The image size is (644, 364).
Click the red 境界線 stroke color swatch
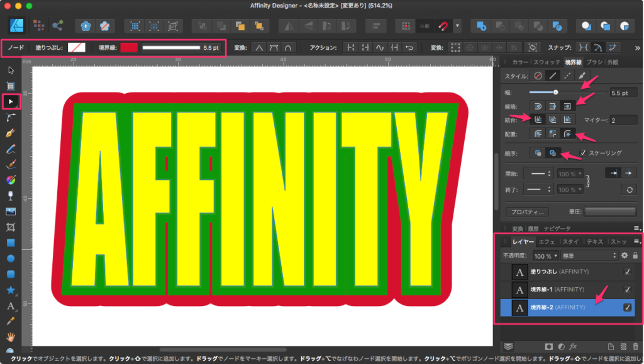tap(128, 48)
